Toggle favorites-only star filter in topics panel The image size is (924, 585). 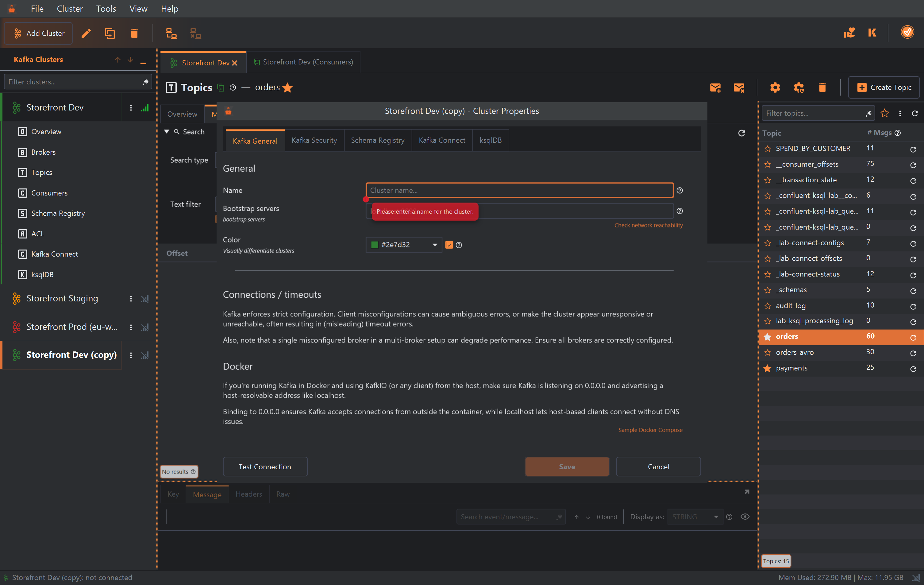884,113
